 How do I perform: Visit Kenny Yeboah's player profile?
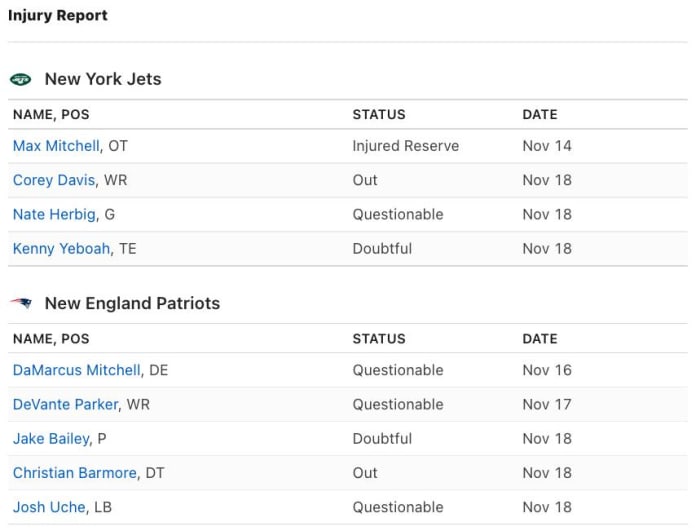[x=61, y=248]
